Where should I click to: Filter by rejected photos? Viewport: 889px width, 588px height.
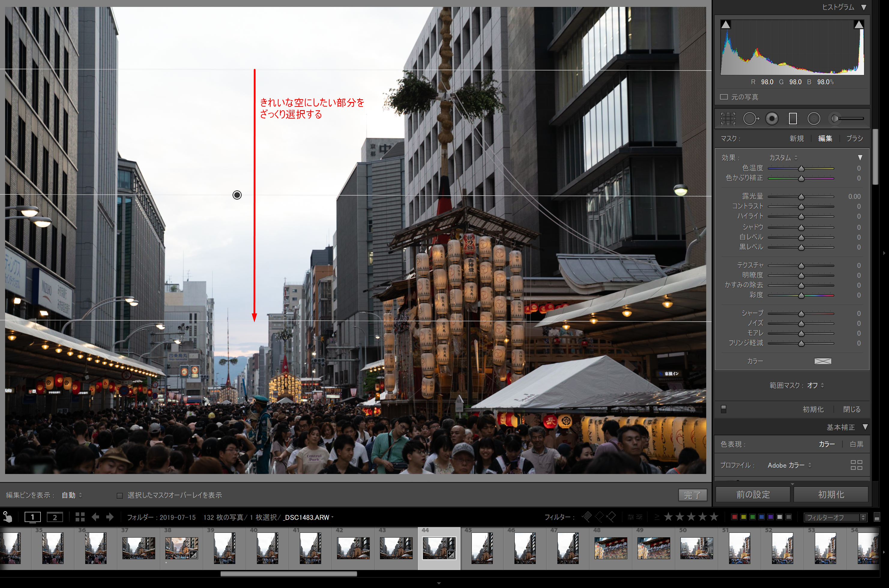point(611,517)
